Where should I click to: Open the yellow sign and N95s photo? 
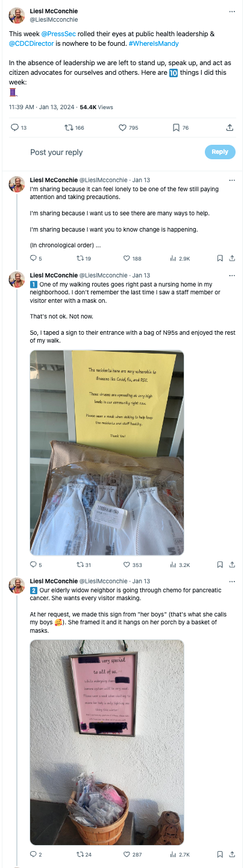[107, 452]
